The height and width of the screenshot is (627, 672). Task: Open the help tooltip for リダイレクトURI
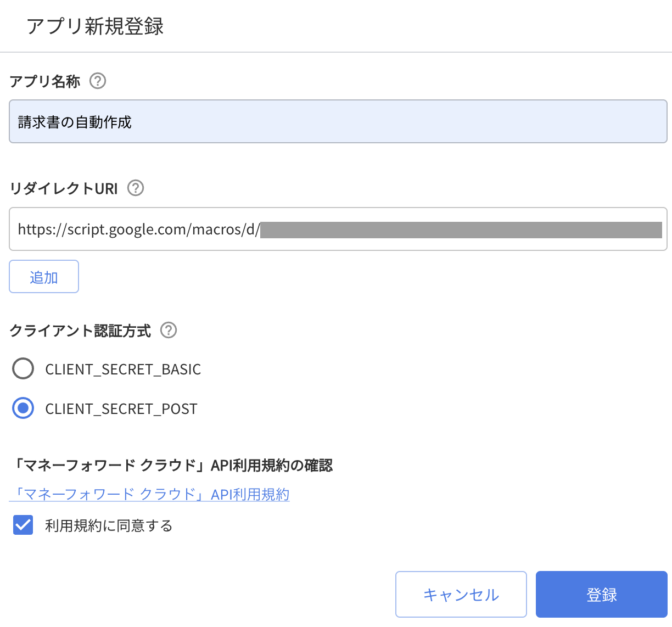pyautogui.click(x=136, y=188)
